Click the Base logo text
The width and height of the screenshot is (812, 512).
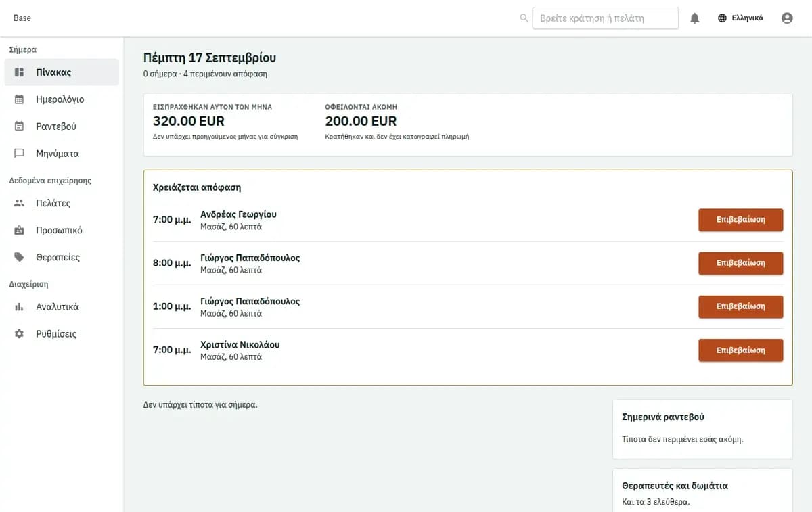point(22,18)
